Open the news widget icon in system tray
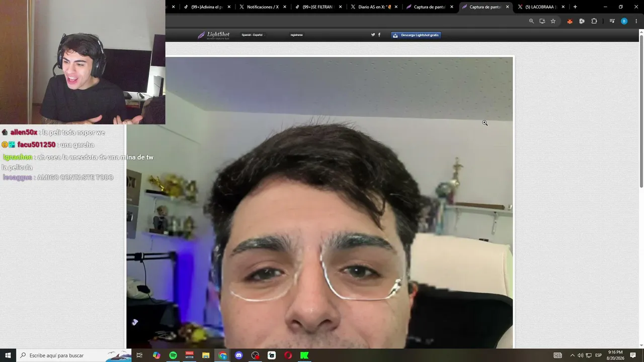Viewport: 644px width, 362px height. tap(557, 355)
